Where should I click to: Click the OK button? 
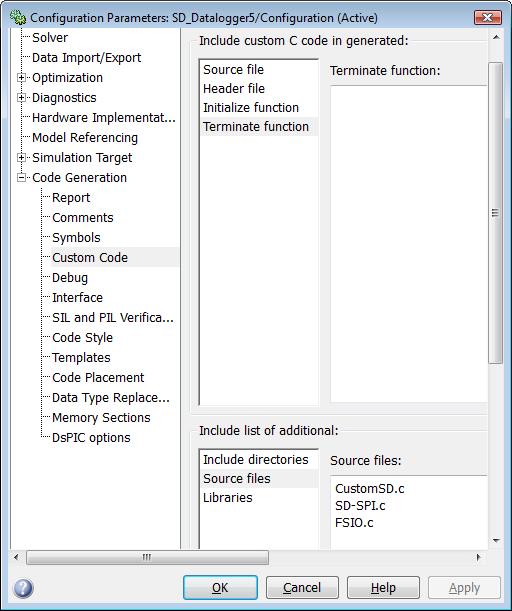point(220,588)
